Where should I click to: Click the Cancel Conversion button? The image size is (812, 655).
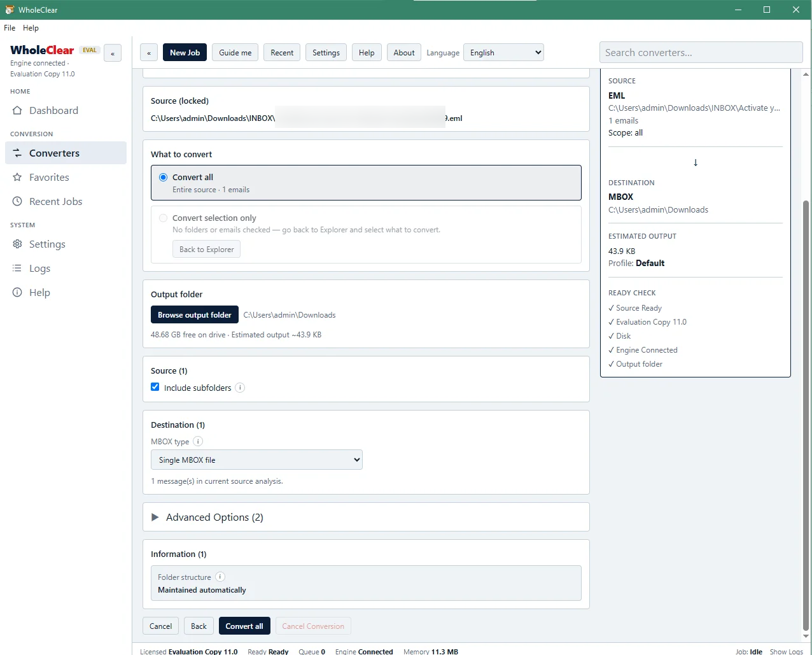pyautogui.click(x=313, y=626)
